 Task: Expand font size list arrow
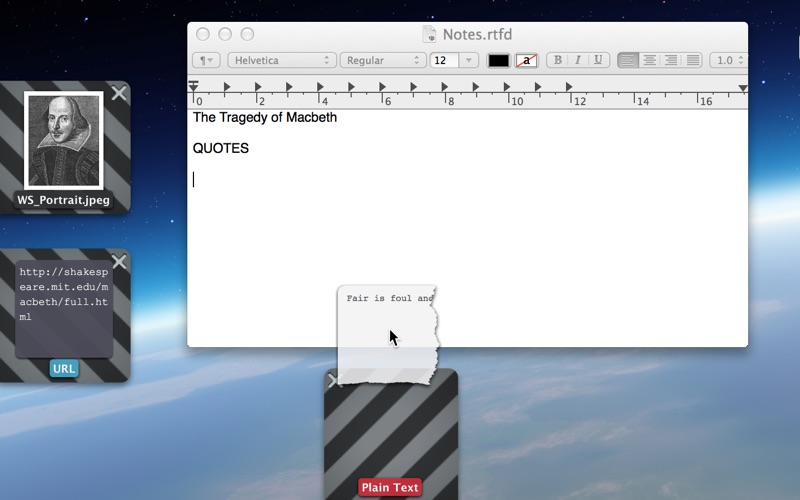pyautogui.click(x=468, y=60)
